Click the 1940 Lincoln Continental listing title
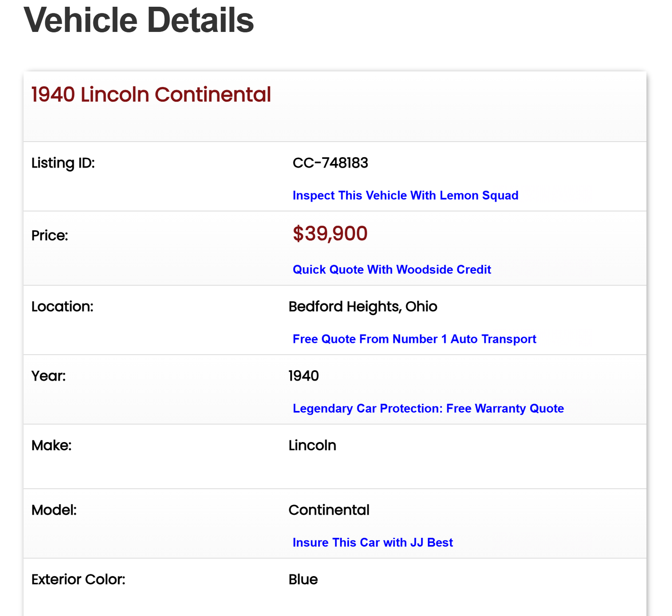This screenshot has width=672, height=616. point(151,95)
